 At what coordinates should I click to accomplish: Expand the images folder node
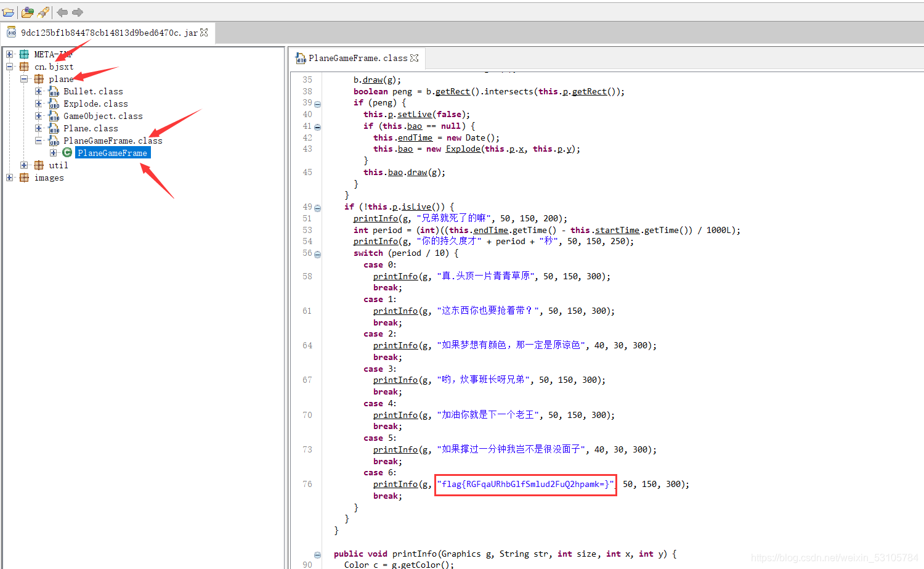(9, 178)
